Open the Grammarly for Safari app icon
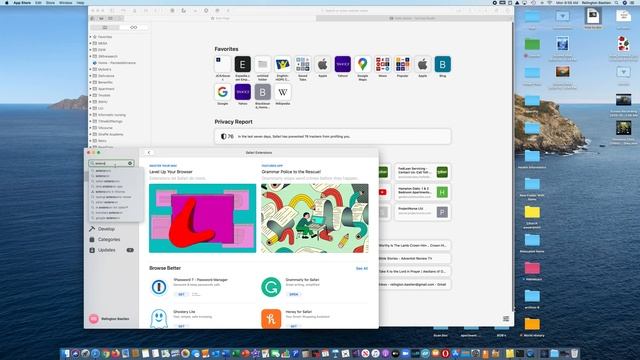This screenshot has width=640, height=360. pos(271,287)
